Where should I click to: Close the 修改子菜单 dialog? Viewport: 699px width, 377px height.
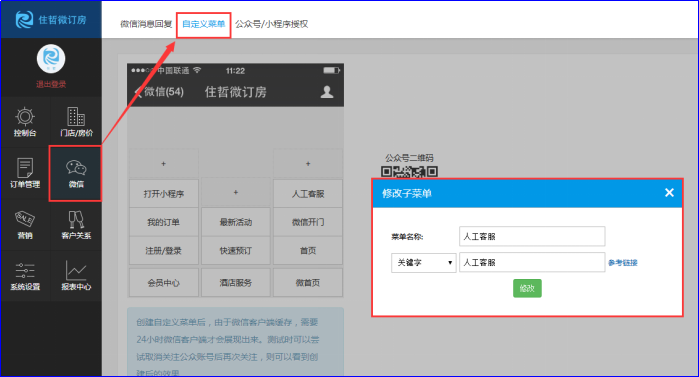(669, 193)
